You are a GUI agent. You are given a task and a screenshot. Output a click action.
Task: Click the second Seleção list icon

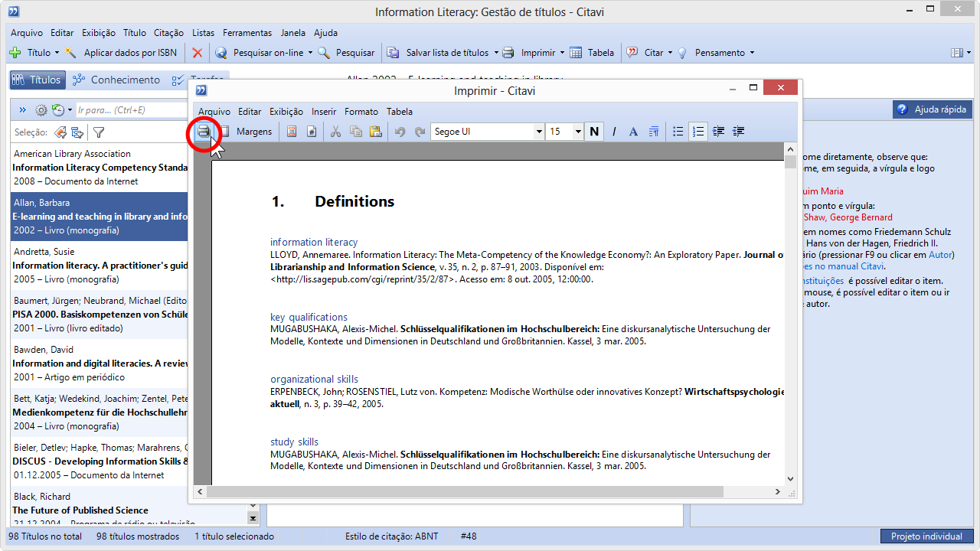[77, 132]
